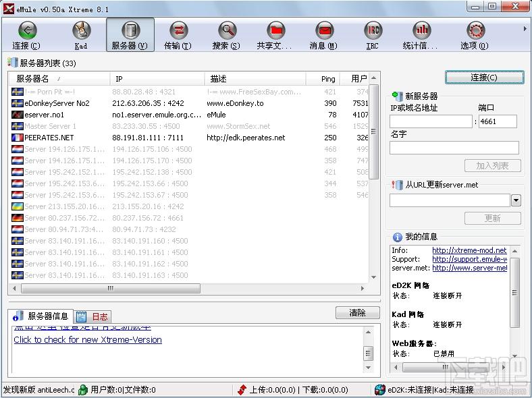Sort by the IP column header

157,79
